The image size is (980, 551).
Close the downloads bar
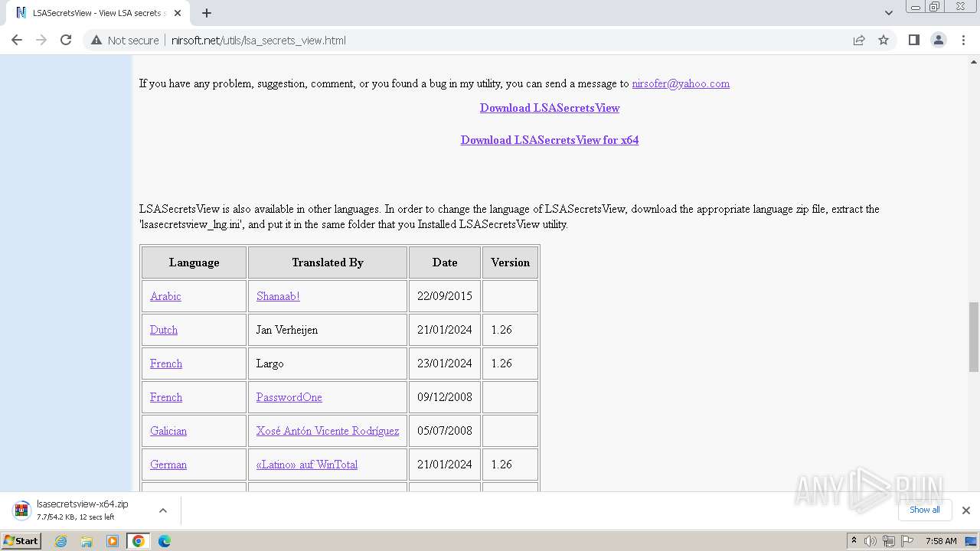(965, 510)
